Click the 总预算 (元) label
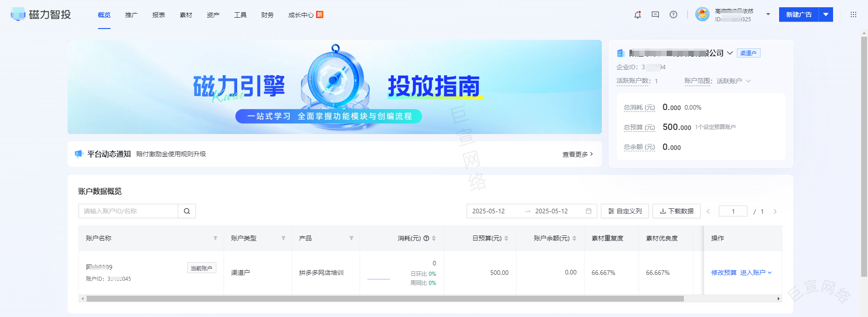 639,128
